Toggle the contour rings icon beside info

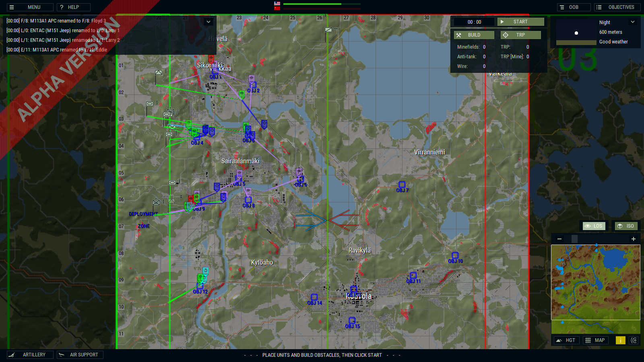point(634,340)
